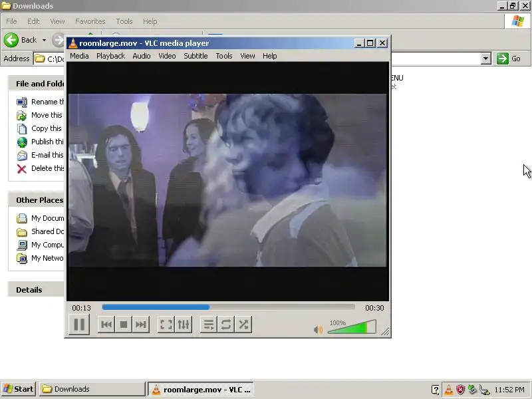Screen dimensions: 532x399
Task: Click the Delete this file link
Action: [47, 168]
